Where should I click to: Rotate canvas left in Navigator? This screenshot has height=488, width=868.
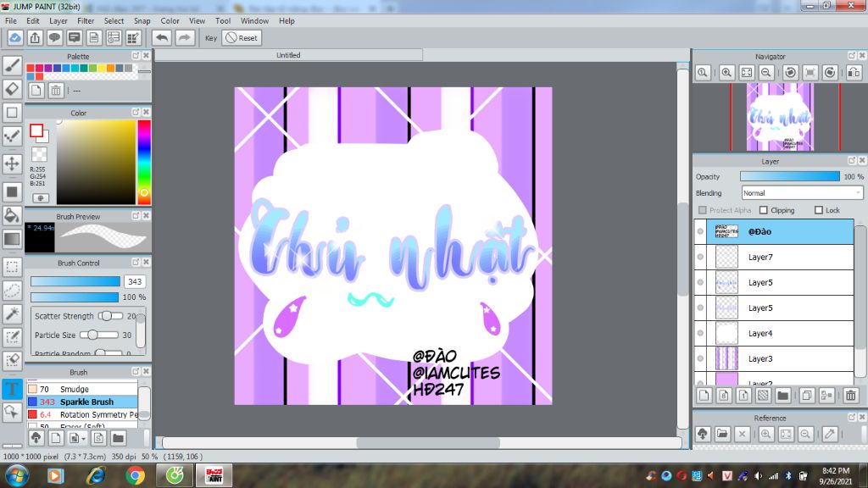click(x=791, y=73)
